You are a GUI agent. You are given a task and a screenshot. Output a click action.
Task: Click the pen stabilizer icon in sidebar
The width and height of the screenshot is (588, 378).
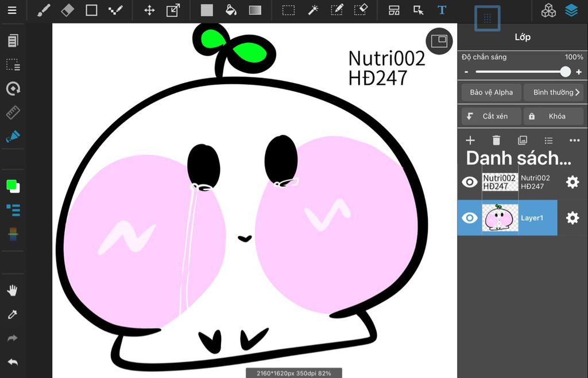pyautogui.click(x=13, y=136)
